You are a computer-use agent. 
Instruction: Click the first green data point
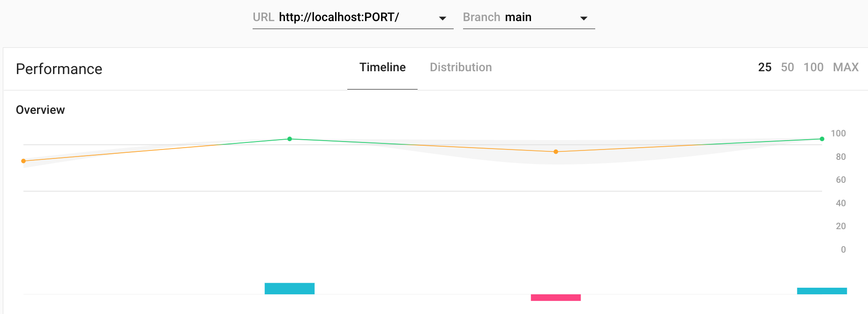(x=290, y=139)
